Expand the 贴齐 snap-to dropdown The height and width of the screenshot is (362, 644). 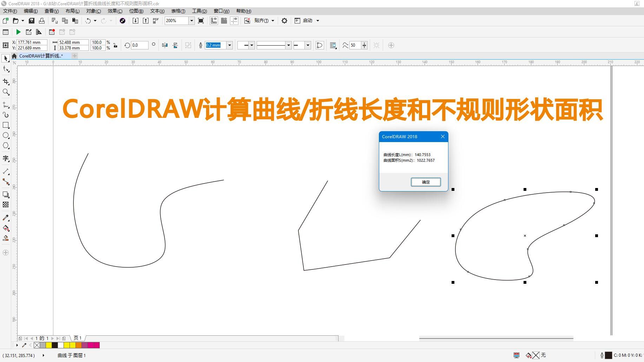coord(273,21)
